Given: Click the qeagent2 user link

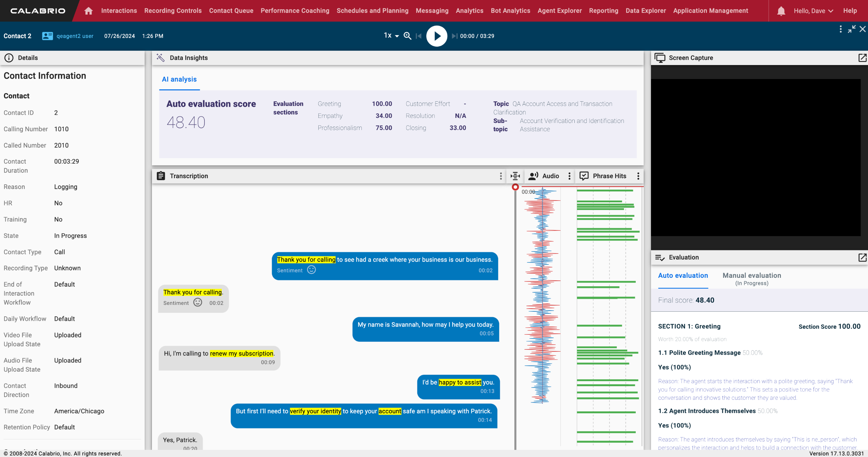Looking at the screenshot, I should click(x=75, y=36).
